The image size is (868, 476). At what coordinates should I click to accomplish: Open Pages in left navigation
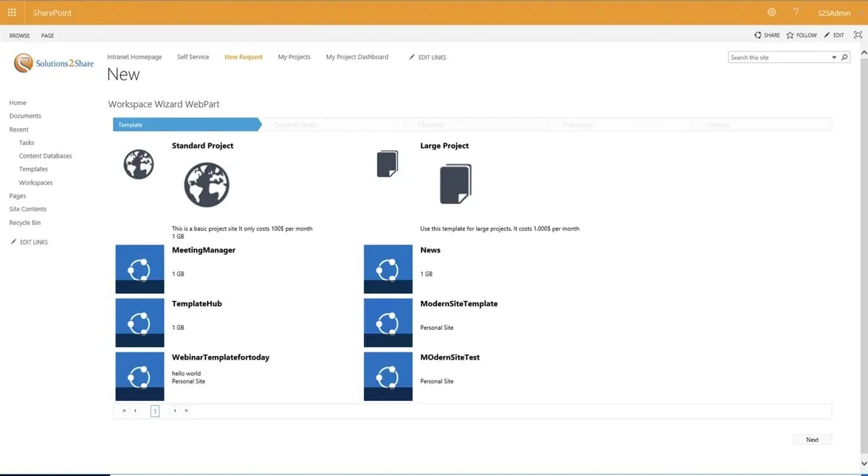[x=17, y=195]
